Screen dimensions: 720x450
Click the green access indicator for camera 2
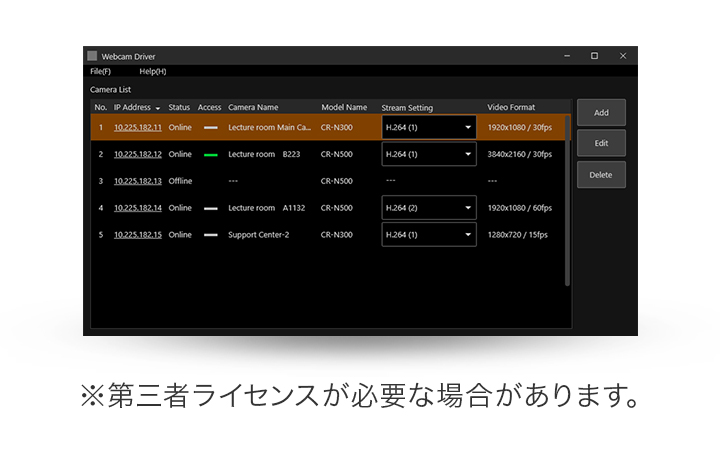tap(210, 155)
